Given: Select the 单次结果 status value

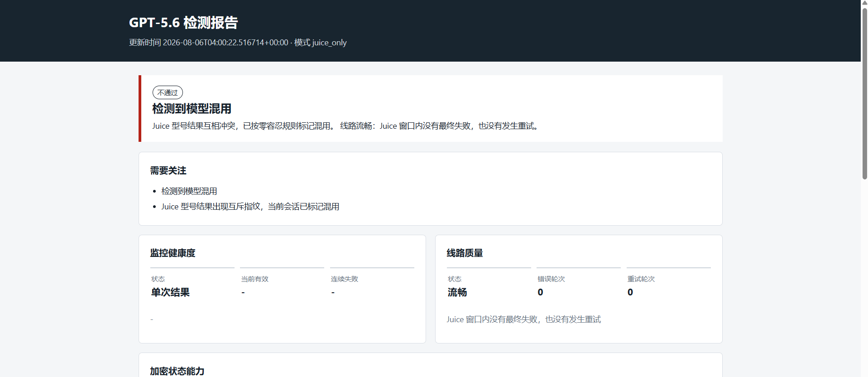Looking at the screenshot, I should pyautogui.click(x=170, y=292).
